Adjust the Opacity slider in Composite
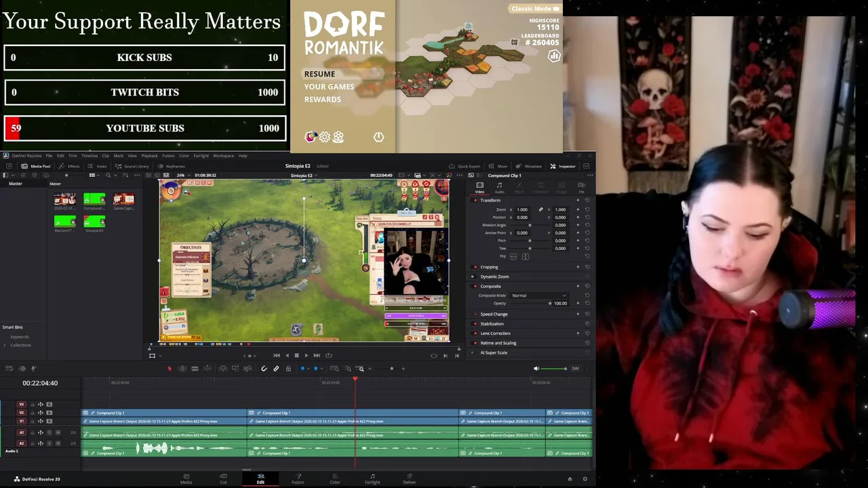 tap(530, 304)
